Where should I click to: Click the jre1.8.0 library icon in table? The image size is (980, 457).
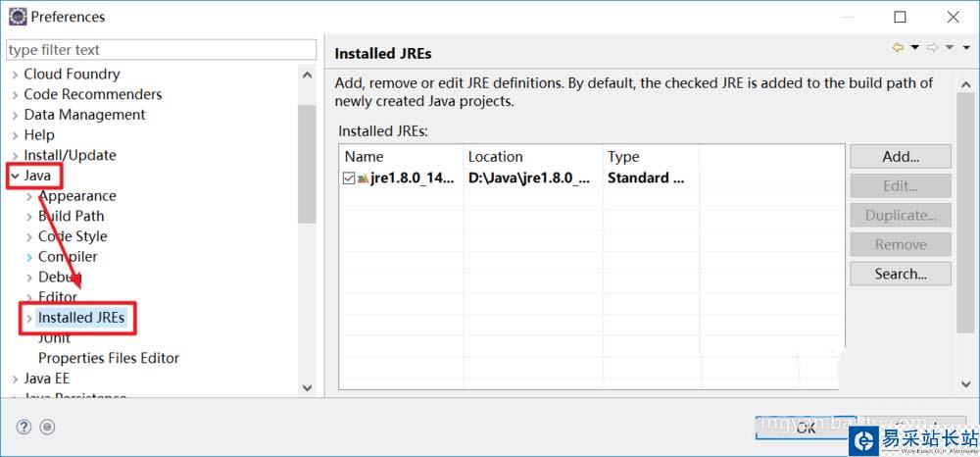tap(363, 178)
